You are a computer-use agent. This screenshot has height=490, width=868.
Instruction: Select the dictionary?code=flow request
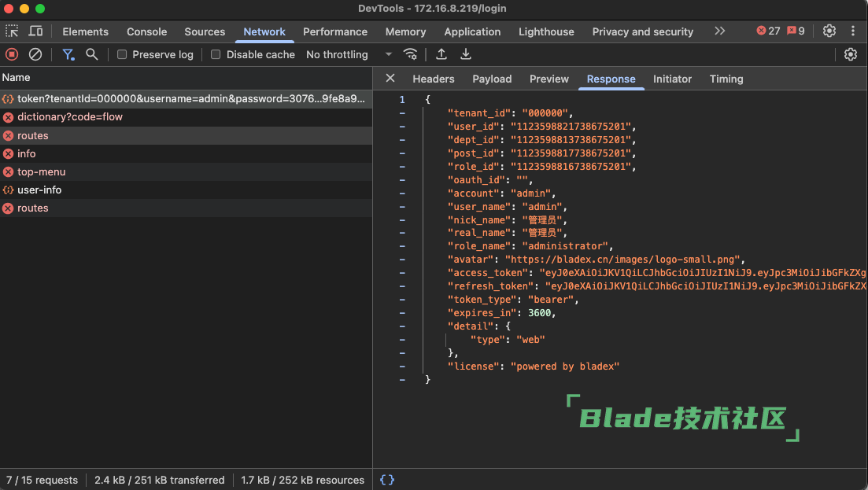186,116
